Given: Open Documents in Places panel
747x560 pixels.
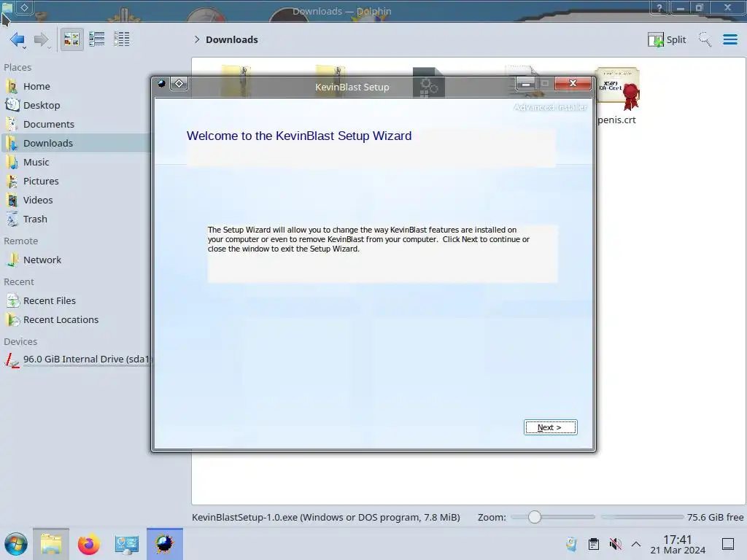Looking at the screenshot, I should click(76, 124).
